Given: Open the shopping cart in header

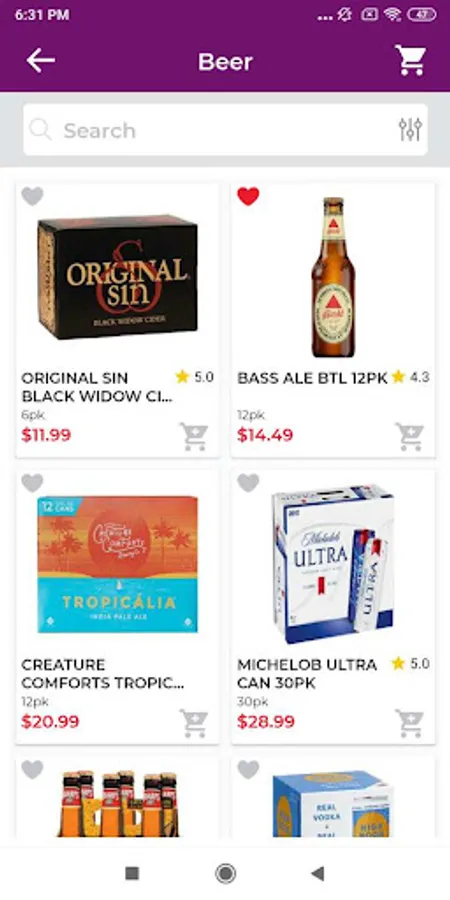Looking at the screenshot, I should (410, 60).
